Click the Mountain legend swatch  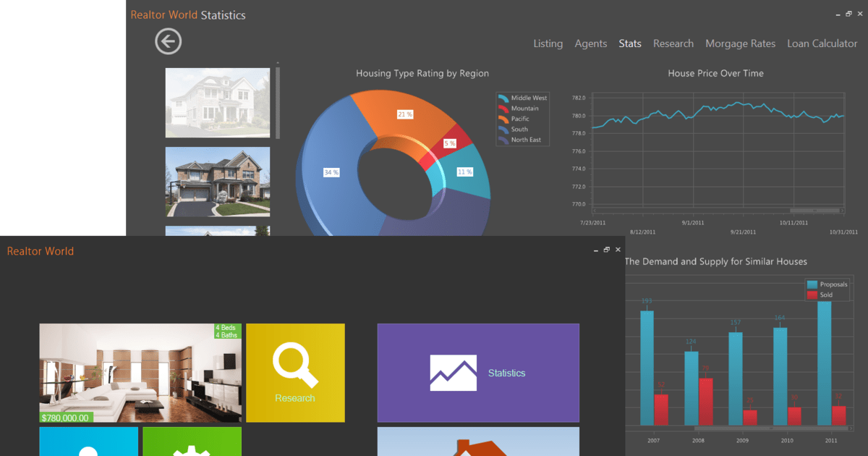[x=503, y=109]
